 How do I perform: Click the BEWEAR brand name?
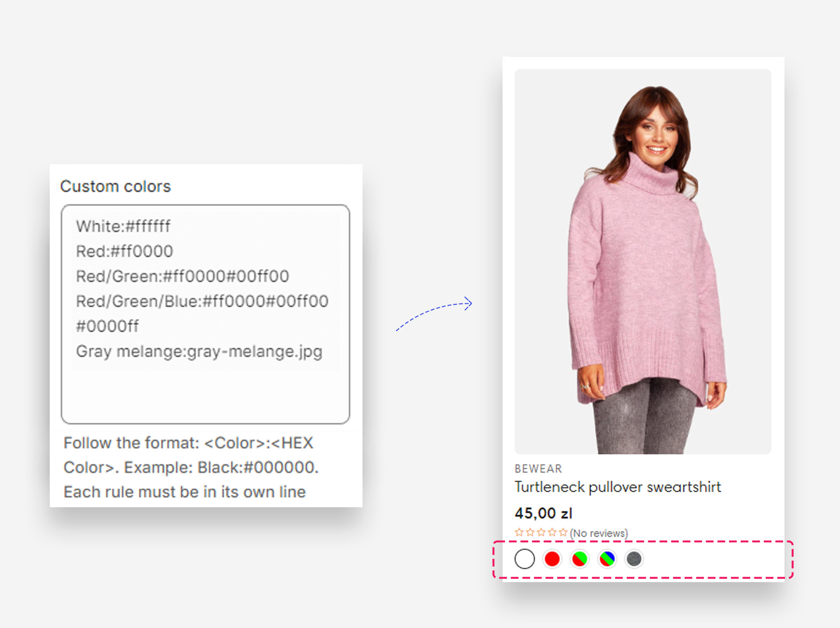tap(538, 469)
